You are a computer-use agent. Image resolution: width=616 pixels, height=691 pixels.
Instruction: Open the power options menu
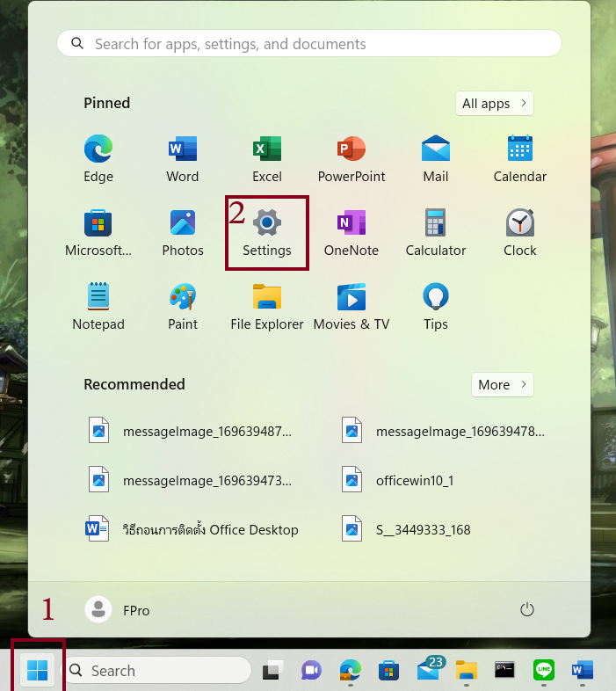pos(527,610)
